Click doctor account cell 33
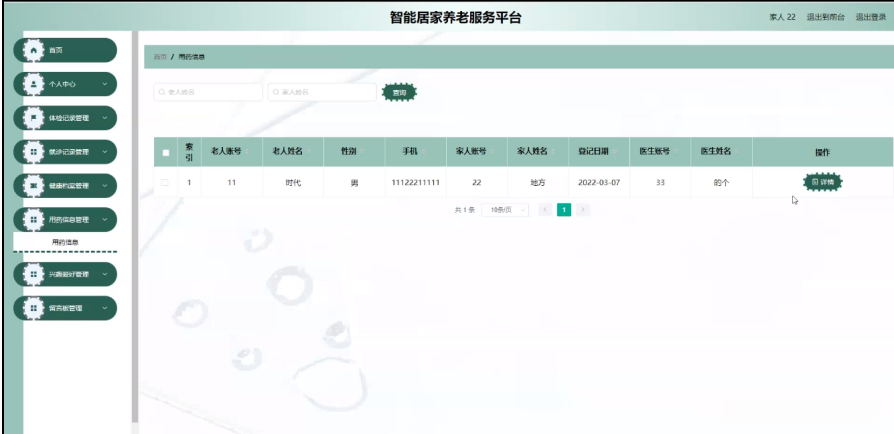Viewport: 894px width, 434px height. pos(660,182)
